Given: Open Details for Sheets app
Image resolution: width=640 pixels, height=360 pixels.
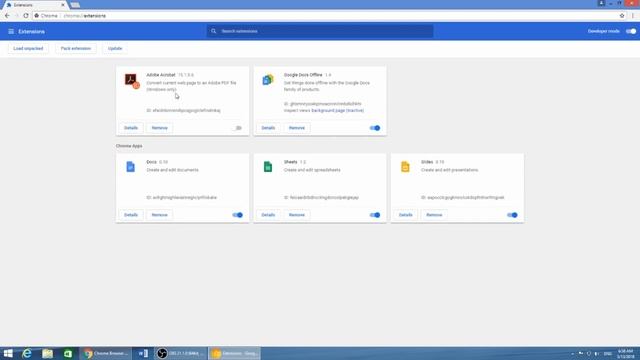Looking at the screenshot, I should click(268, 215).
